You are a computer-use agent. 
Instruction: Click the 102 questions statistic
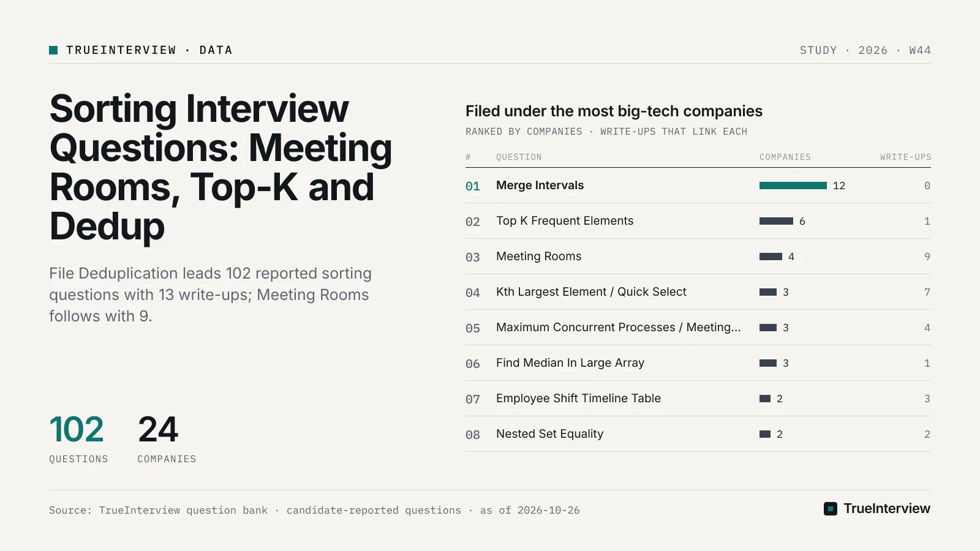pos(78,438)
